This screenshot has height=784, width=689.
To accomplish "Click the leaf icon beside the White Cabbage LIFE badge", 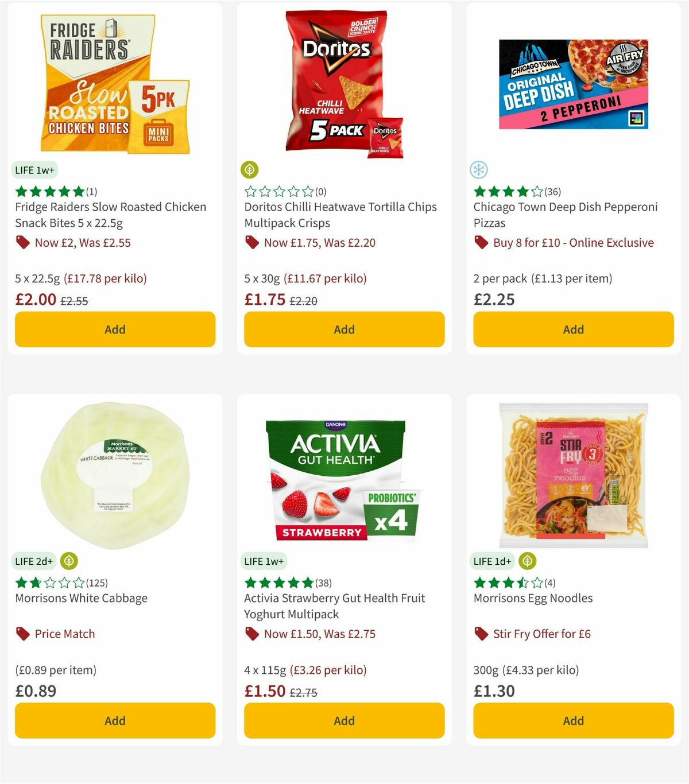I will click(68, 561).
